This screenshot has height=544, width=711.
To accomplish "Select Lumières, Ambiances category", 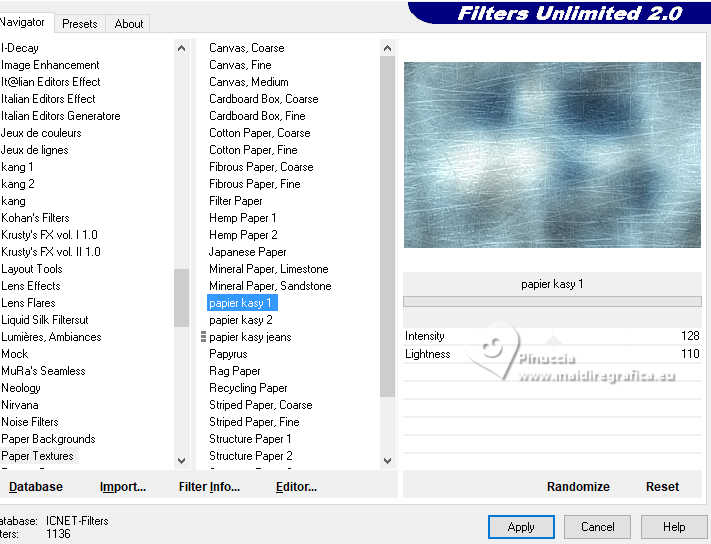I will tap(51, 337).
